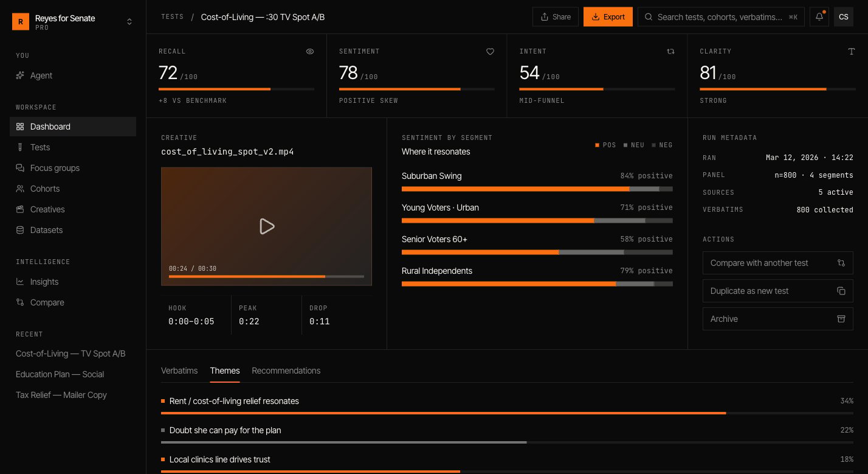
Task: Click the Share button
Action: pyautogui.click(x=556, y=17)
